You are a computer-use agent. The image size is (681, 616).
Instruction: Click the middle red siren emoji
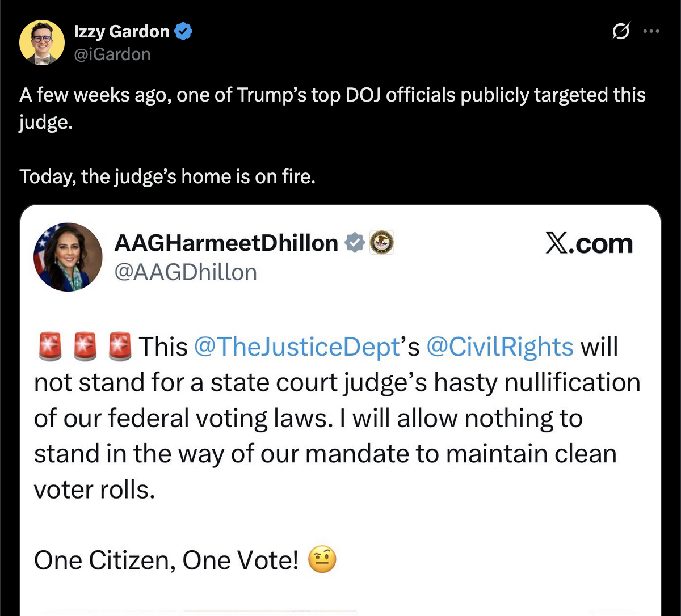click(85, 347)
